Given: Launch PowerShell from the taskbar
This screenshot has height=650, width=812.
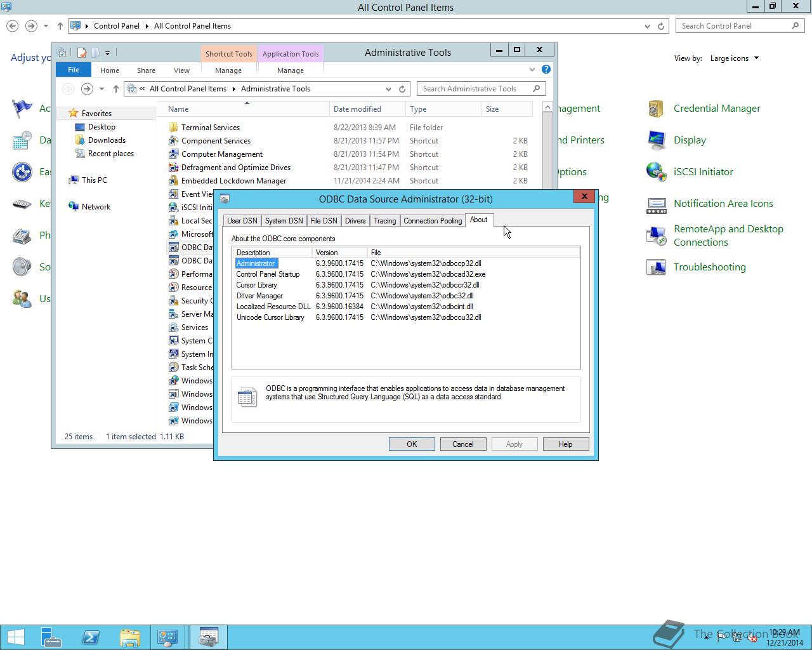Looking at the screenshot, I should [90, 637].
